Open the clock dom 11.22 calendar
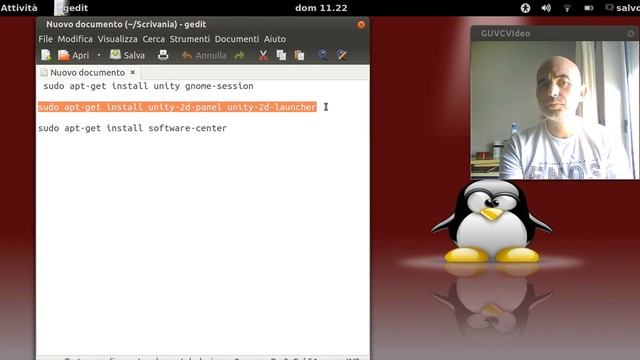The image size is (640, 360). point(321,8)
